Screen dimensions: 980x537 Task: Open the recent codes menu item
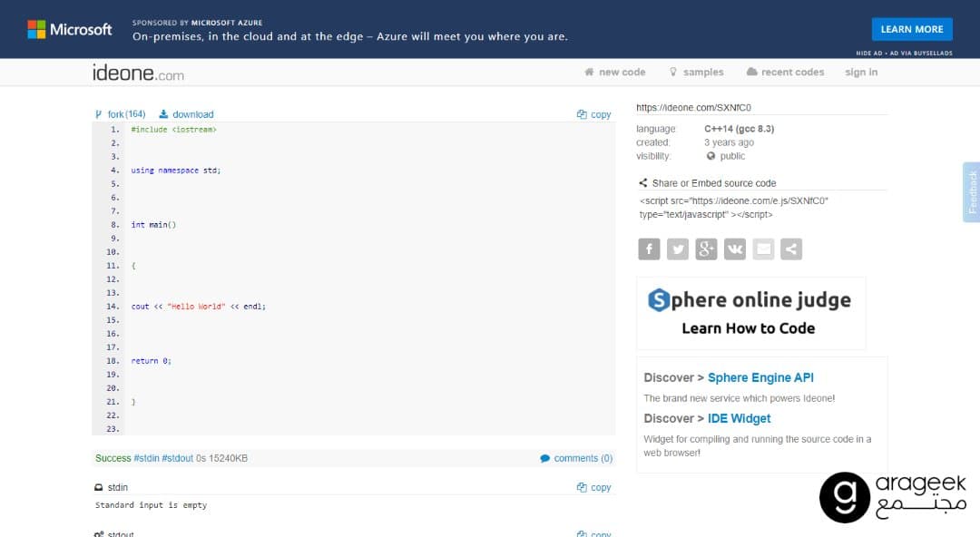pyautogui.click(x=786, y=72)
